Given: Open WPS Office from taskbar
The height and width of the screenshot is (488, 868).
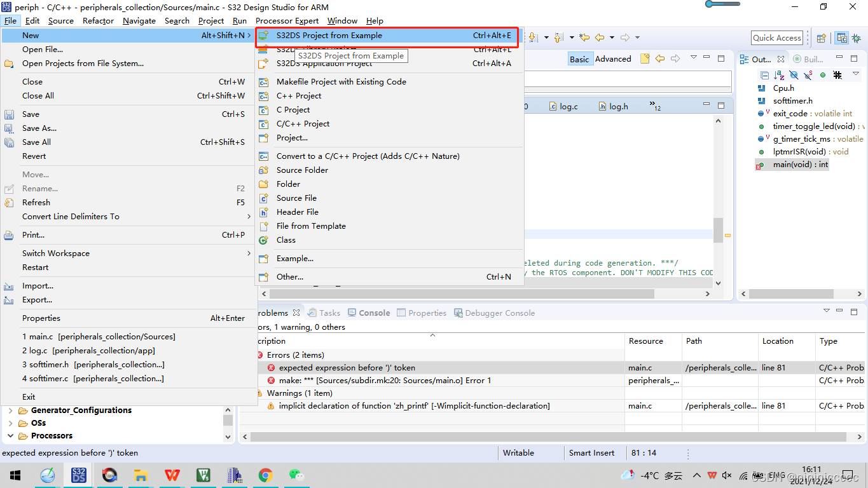Looking at the screenshot, I should [172, 475].
